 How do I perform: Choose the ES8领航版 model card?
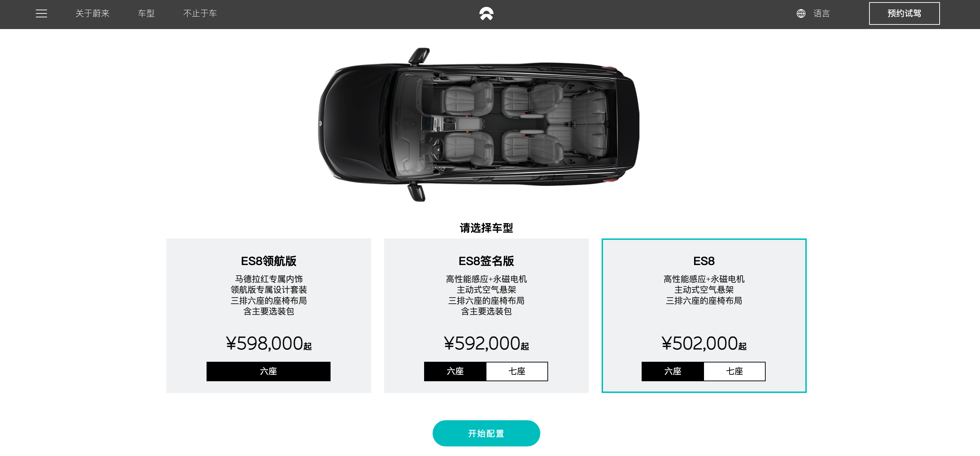269,315
